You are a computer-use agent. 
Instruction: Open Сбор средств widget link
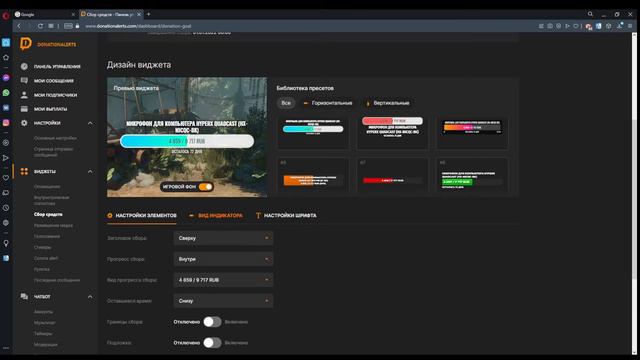[48, 214]
